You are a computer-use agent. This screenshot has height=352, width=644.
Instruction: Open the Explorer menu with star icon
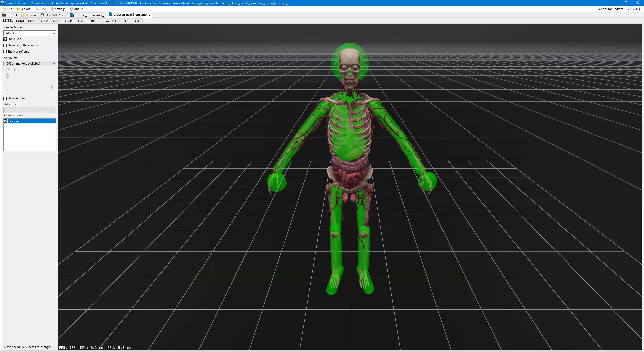pos(24,9)
